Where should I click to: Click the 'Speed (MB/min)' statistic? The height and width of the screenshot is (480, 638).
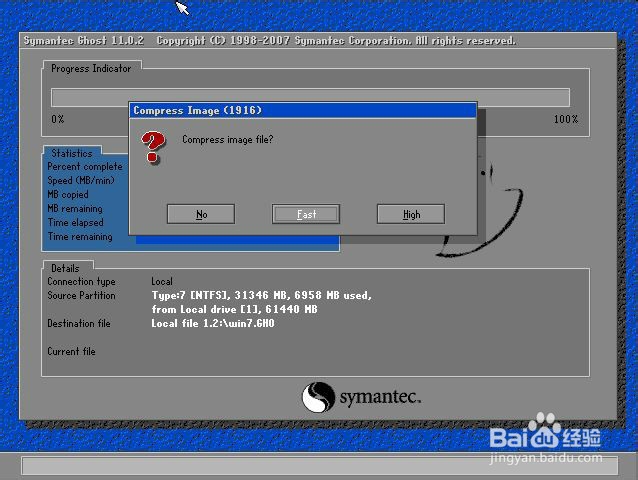coord(81,180)
